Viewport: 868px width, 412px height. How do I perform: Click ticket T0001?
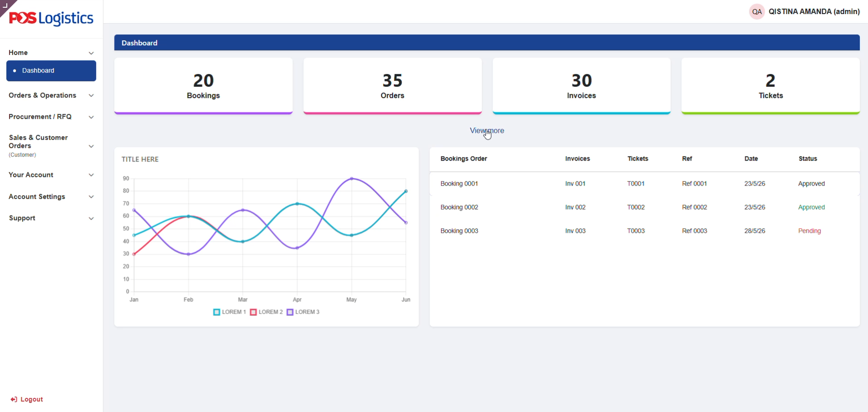click(x=636, y=184)
